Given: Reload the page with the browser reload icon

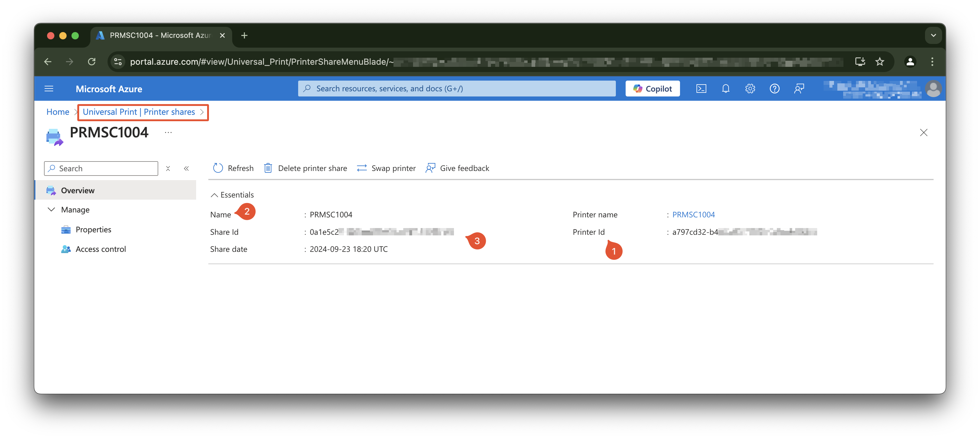Looking at the screenshot, I should (92, 62).
